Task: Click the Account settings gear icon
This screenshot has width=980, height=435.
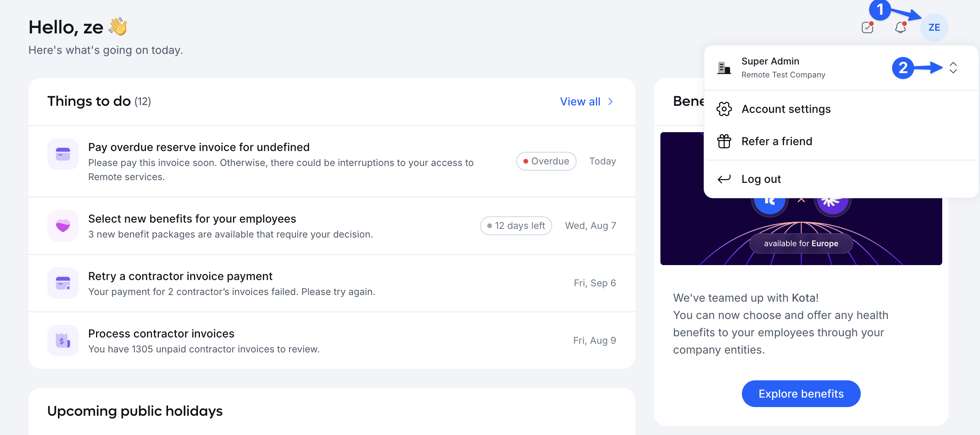Action: coord(724,109)
